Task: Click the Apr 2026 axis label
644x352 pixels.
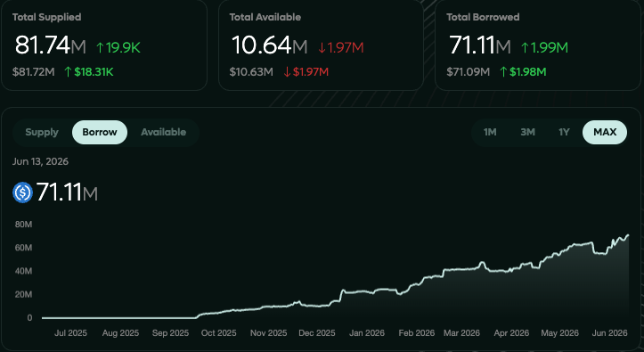Action: point(511,333)
